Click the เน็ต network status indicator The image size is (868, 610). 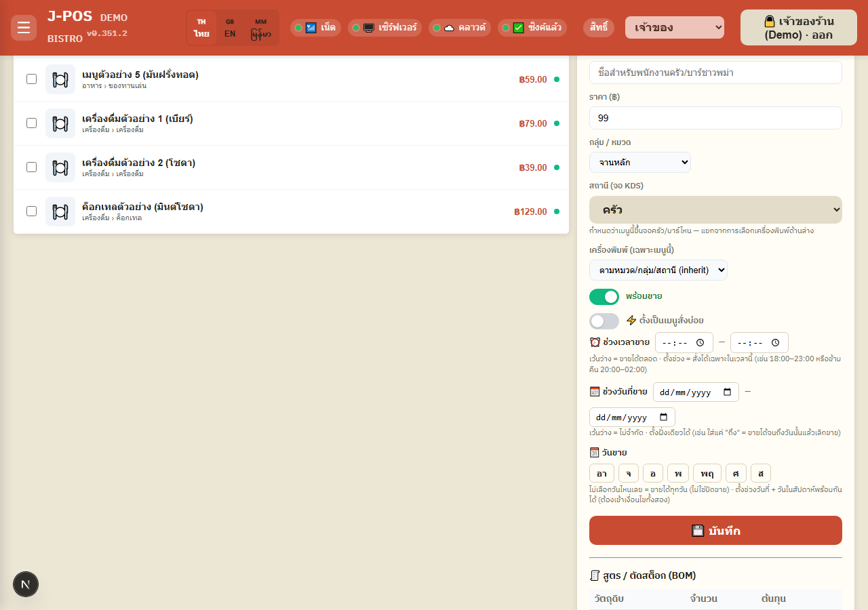click(x=315, y=28)
